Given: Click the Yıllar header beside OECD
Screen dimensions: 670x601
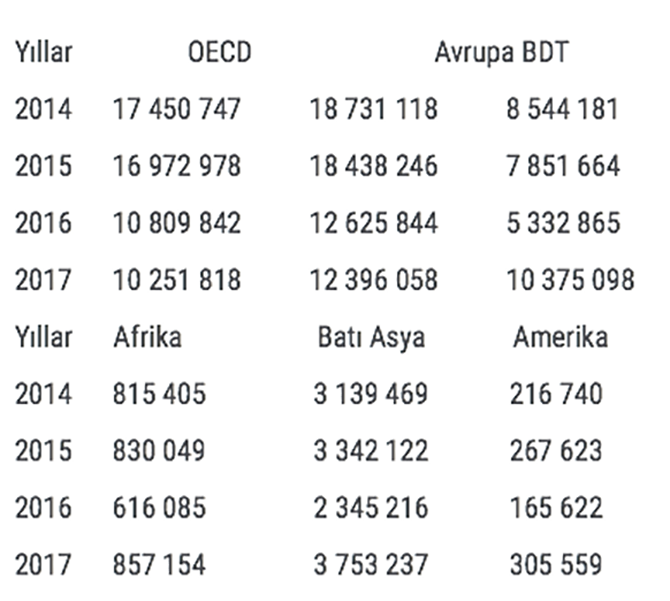Looking at the screenshot, I should 43,52.
